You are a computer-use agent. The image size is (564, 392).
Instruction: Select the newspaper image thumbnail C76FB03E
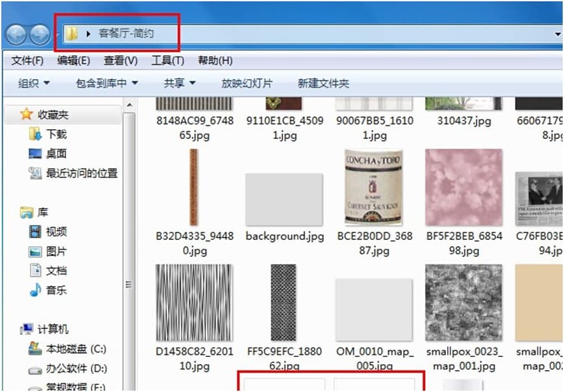click(539, 199)
